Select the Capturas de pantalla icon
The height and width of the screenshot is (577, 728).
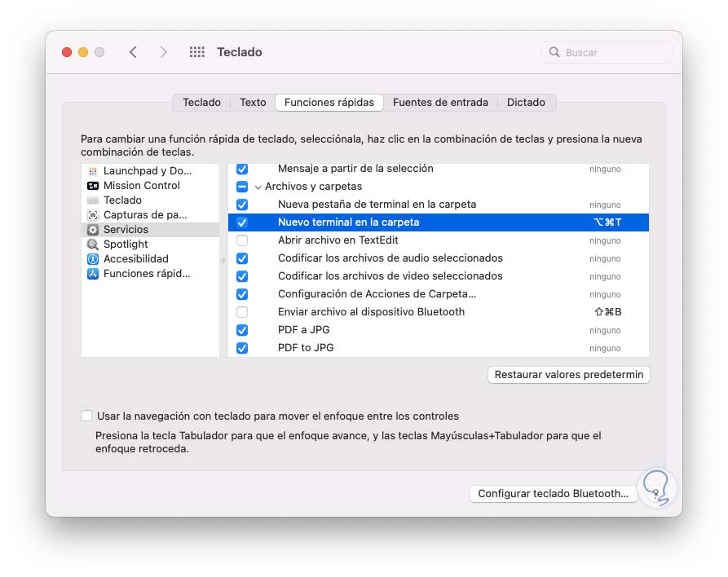click(93, 215)
